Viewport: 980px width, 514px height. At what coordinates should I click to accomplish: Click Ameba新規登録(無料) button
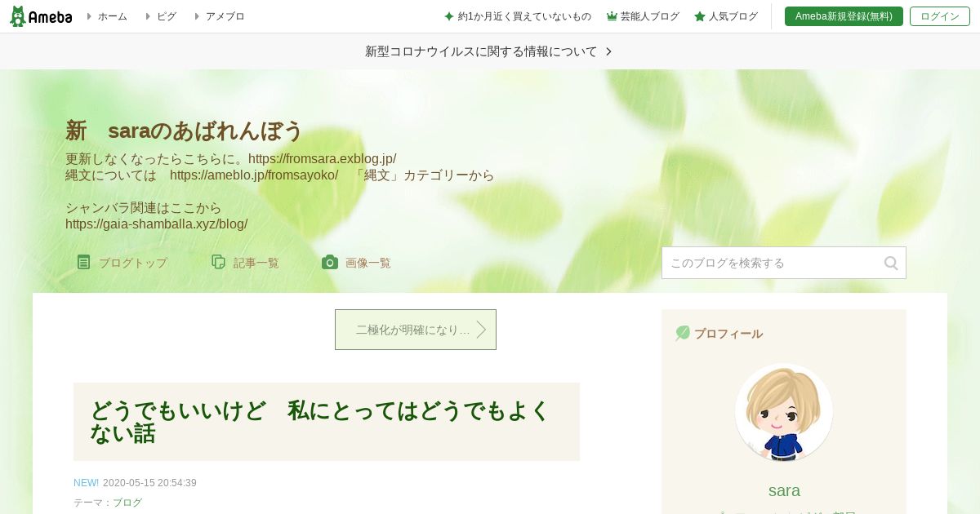tap(844, 16)
